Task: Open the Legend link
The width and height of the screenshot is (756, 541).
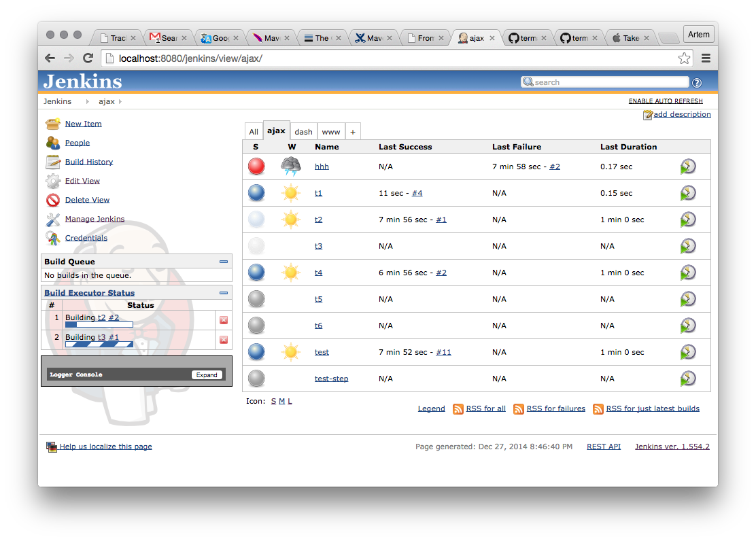Action: (432, 409)
